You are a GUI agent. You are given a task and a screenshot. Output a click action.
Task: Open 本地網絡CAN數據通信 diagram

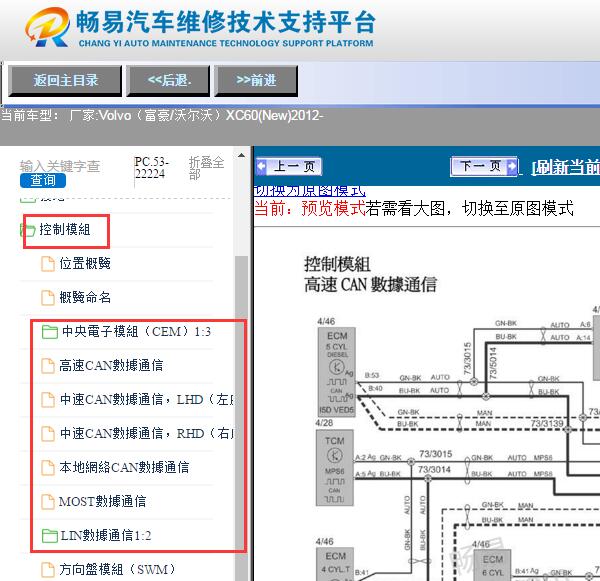point(124,467)
